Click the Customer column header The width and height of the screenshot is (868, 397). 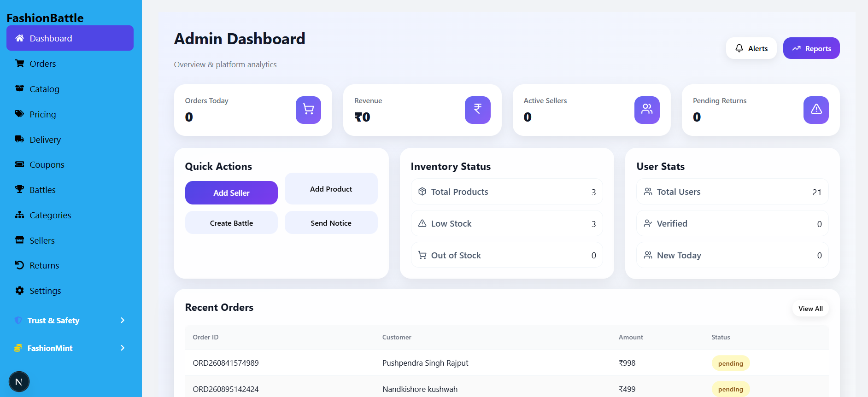pos(397,337)
